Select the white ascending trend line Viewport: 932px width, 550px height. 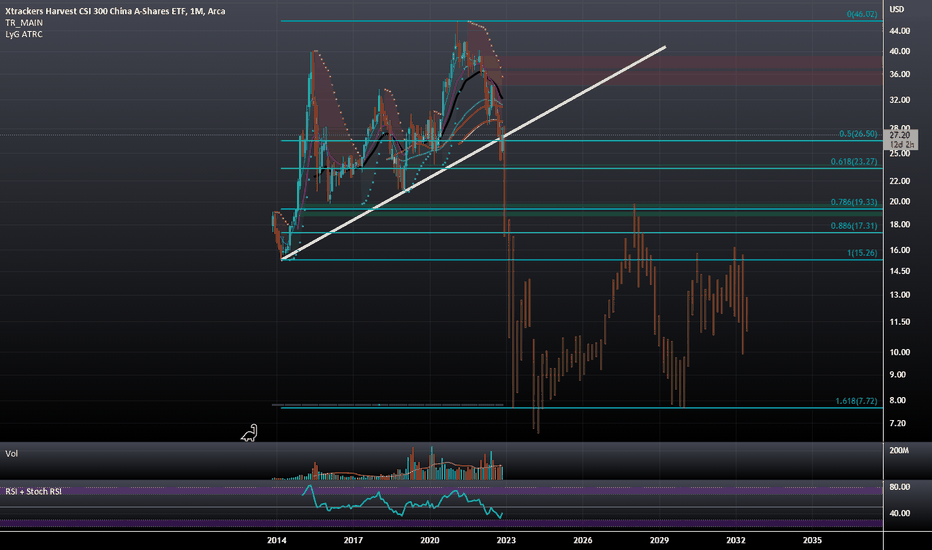coord(474,153)
